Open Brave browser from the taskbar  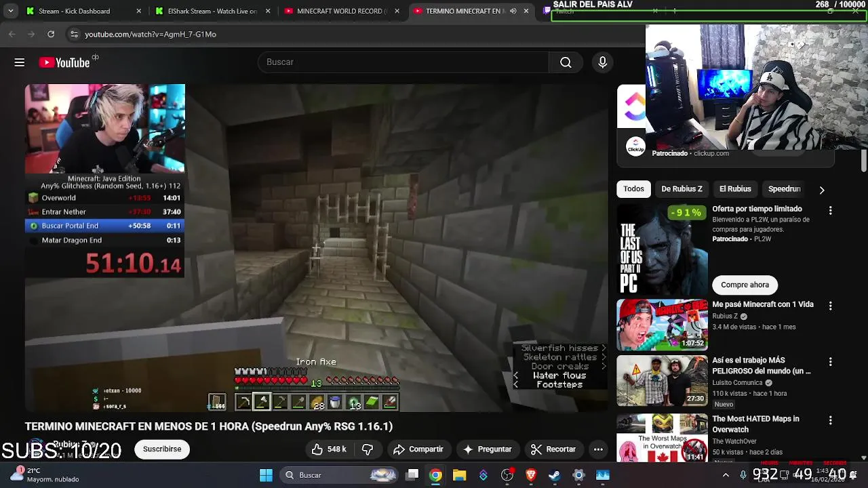pyautogui.click(x=531, y=475)
